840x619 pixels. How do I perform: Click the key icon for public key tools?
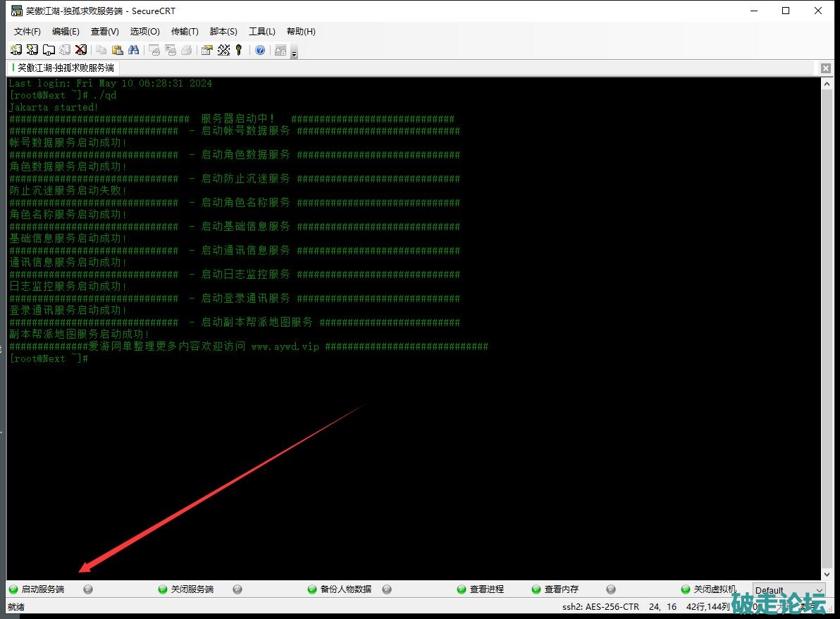tap(239, 50)
